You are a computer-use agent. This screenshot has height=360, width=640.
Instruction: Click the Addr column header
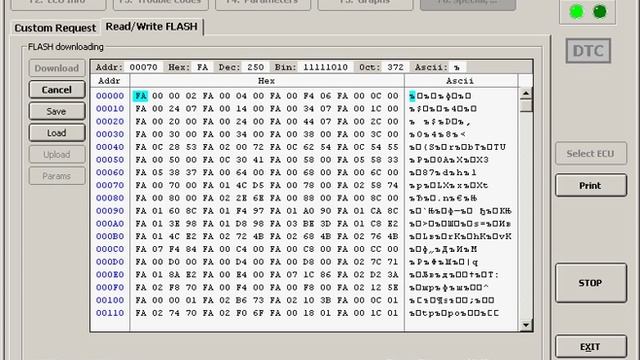pos(110,81)
